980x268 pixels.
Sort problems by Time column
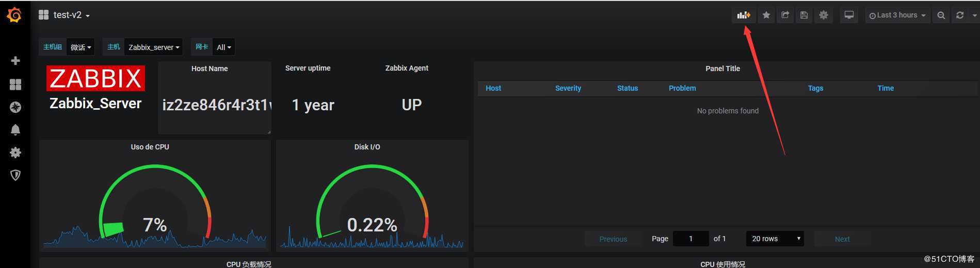click(x=886, y=88)
